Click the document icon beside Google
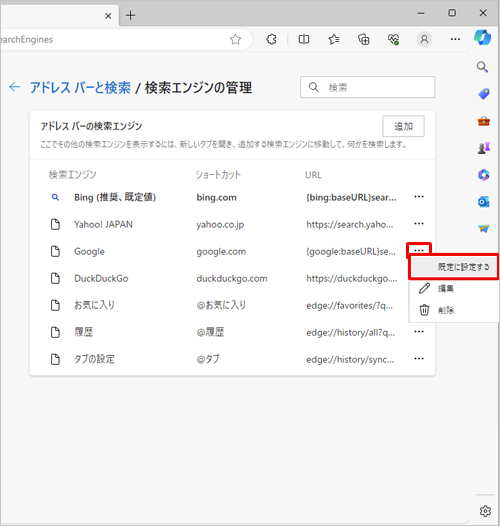Viewport: 500px width, 526px height. (x=55, y=251)
